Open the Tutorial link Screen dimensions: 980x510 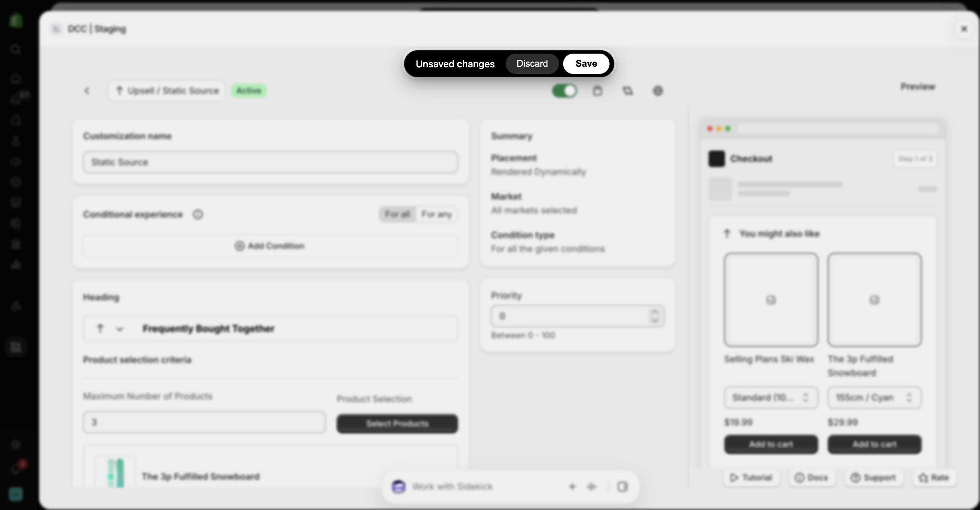751,478
